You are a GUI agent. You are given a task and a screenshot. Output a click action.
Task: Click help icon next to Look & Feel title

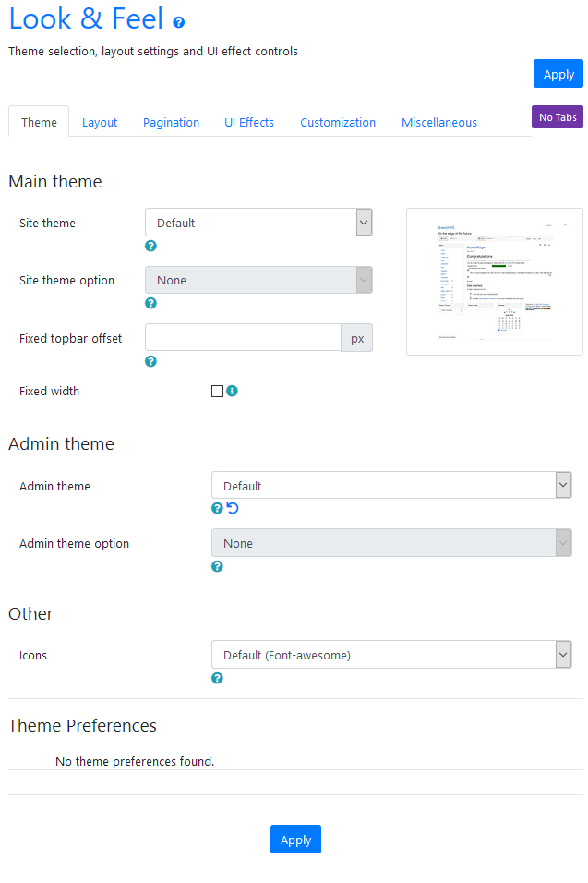click(x=179, y=22)
